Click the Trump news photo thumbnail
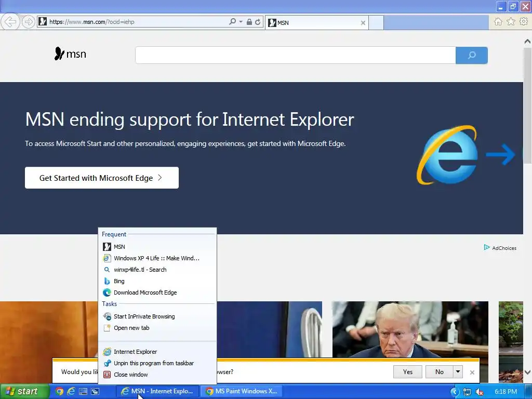 pos(410,329)
